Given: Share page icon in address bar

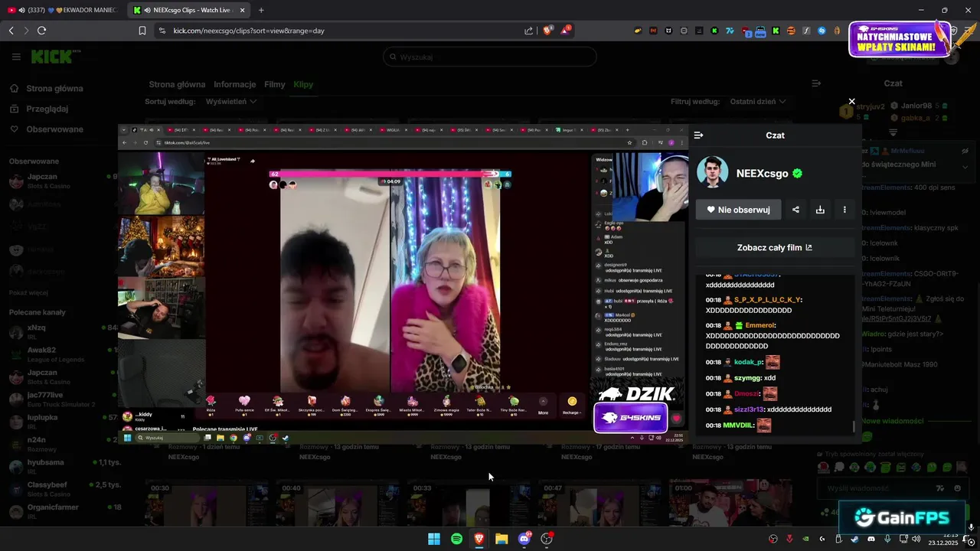Looking at the screenshot, I should (528, 31).
